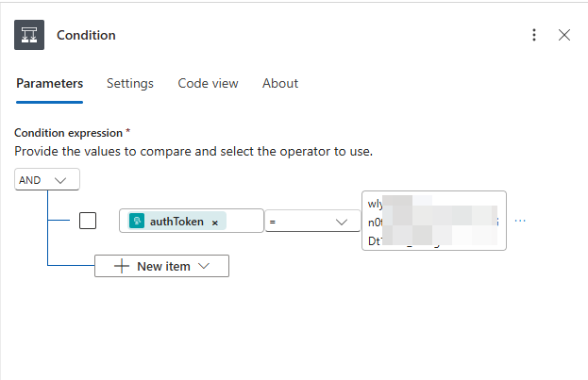The width and height of the screenshot is (588, 380).
Task: Expand the AND logical operator dropdown
Action: (x=47, y=179)
